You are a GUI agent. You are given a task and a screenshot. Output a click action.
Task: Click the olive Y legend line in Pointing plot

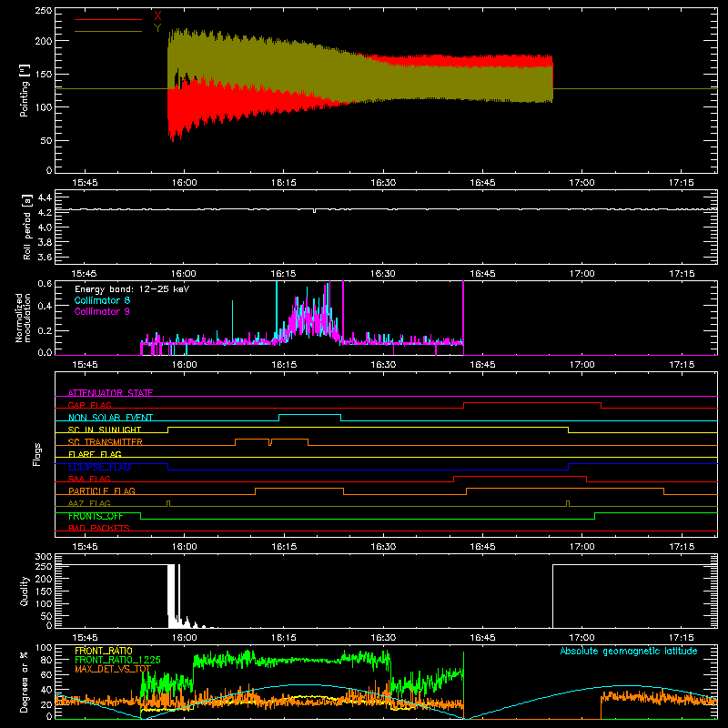click(x=108, y=31)
